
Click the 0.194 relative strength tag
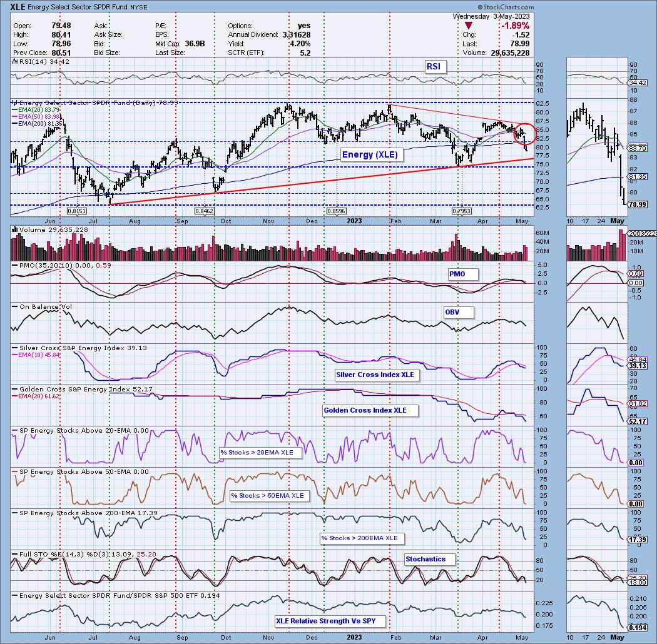click(x=638, y=628)
